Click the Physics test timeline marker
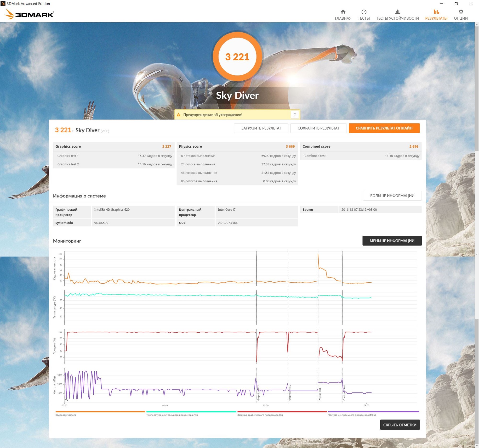Viewport: 479px width, 448px height. (x=320, y=394)
